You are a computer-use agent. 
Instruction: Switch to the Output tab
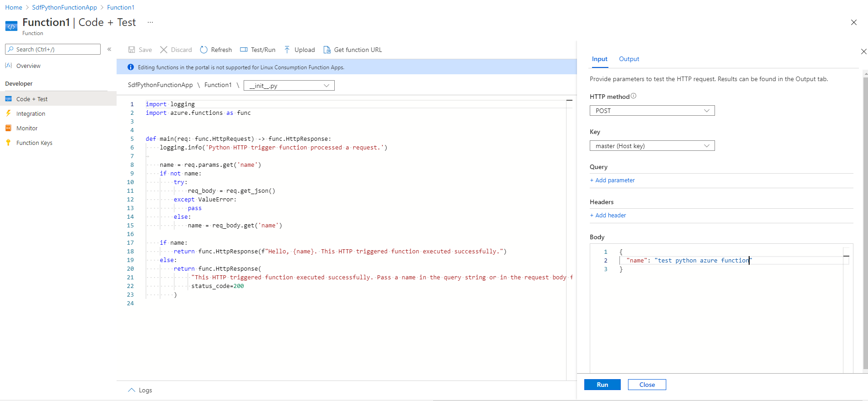tap(629, 59)
